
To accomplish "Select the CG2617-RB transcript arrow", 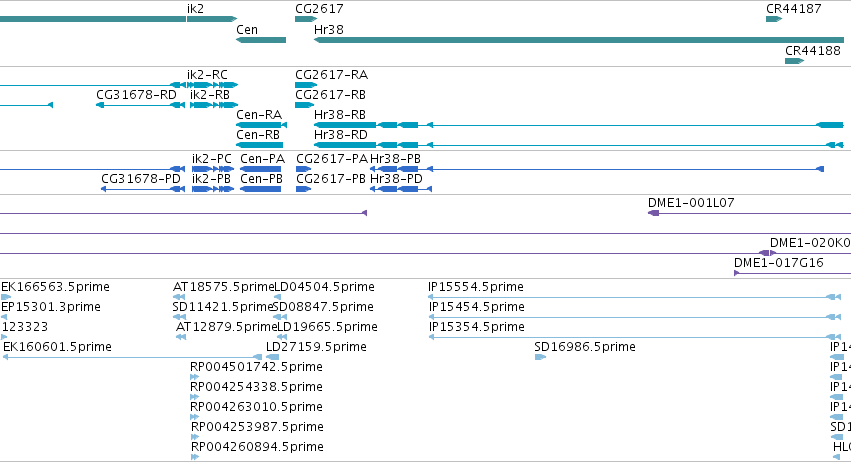I will (304, 105).
